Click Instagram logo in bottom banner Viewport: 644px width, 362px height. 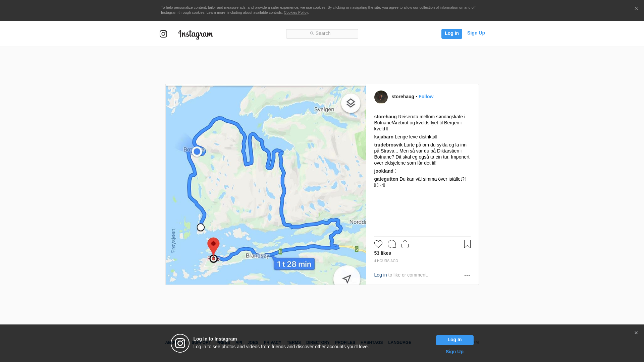[180, 343]
